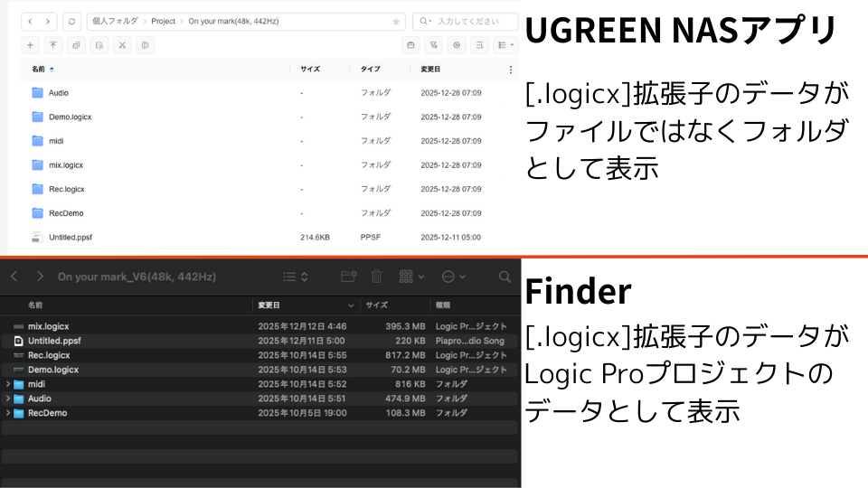Click the star favorite icon in the path bar
The width and height of the screenshot is (868, 488).
(395, 22)
